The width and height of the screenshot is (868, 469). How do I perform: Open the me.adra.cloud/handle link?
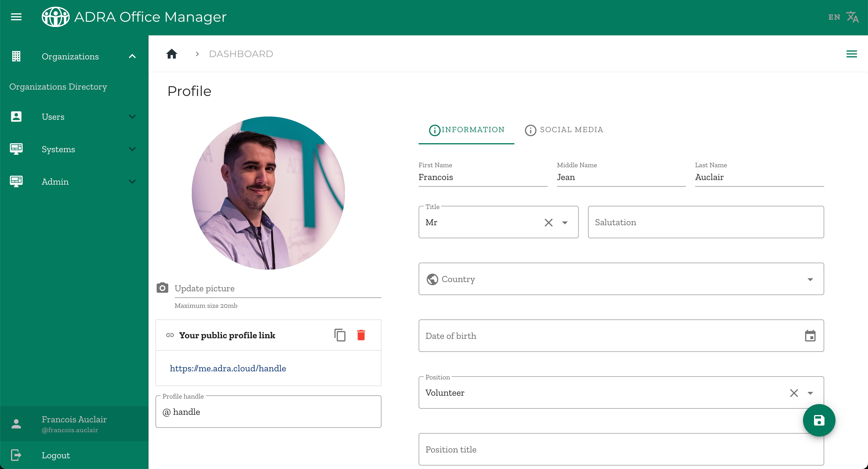[228, 368]
